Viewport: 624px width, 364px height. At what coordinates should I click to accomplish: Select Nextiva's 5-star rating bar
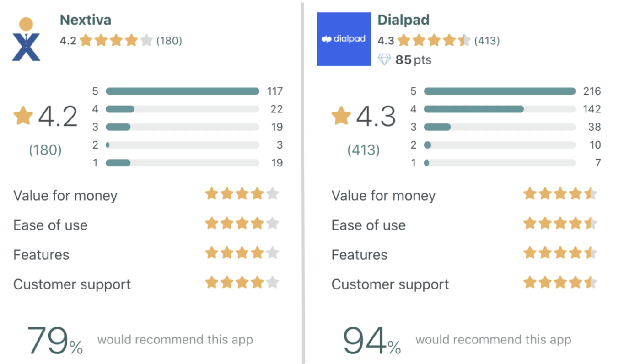[182, 91]
